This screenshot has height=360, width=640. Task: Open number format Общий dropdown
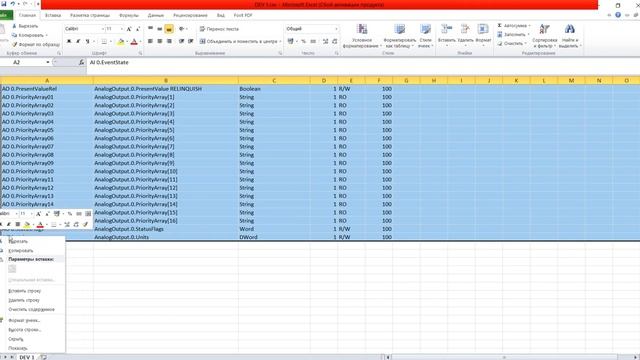coord(336,29)
